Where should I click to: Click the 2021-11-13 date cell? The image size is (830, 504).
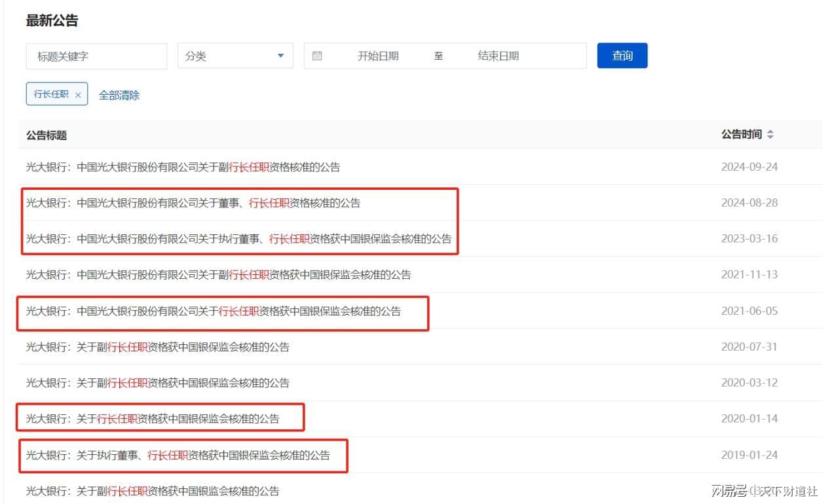749,275
